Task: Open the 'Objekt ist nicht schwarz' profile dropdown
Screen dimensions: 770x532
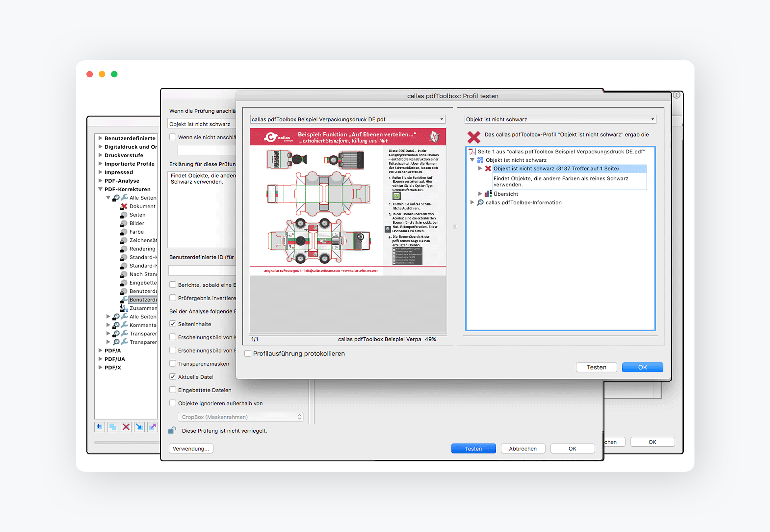Action: click(560, 119)
